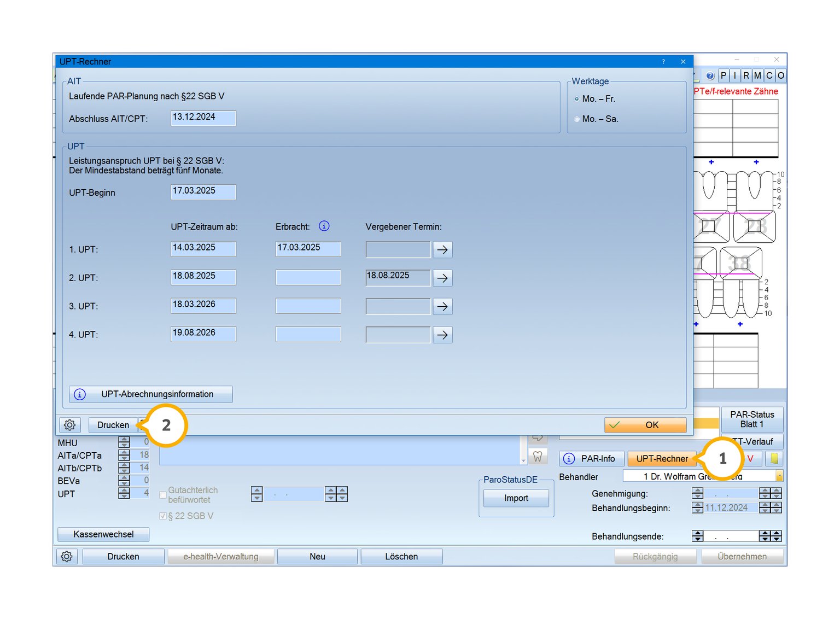Click UPT count stepper

[124, 493]
